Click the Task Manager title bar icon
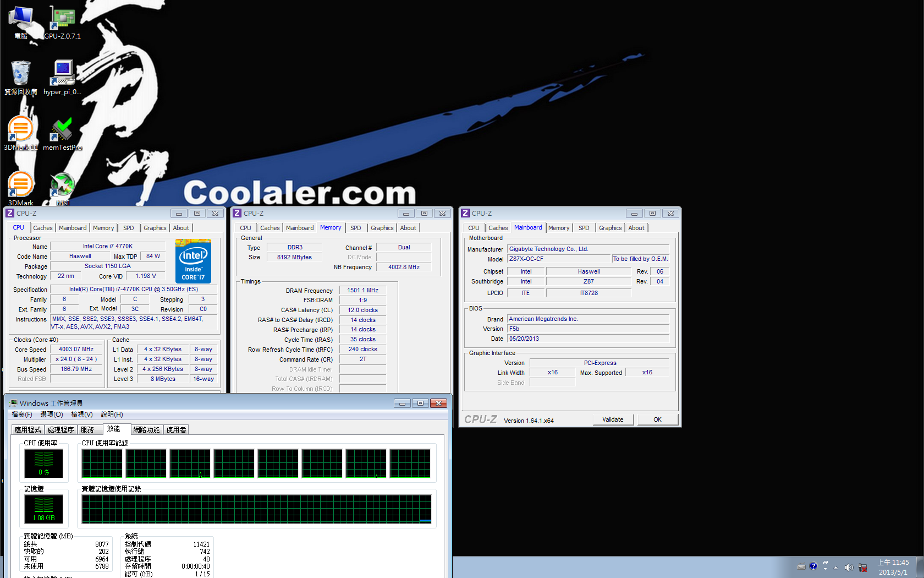The width and height of the screenshot is (924, 578). click(13, 403)
